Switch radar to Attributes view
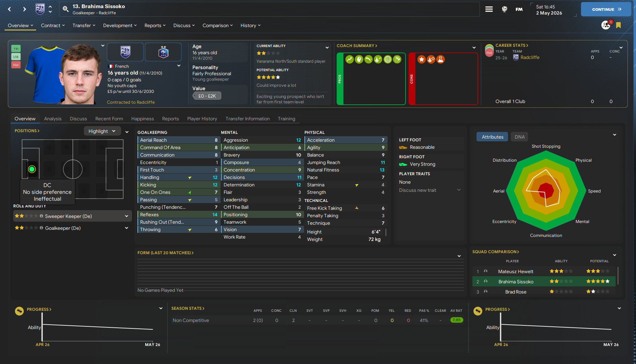This screenshot has width=636, height=364. point(492,137)
